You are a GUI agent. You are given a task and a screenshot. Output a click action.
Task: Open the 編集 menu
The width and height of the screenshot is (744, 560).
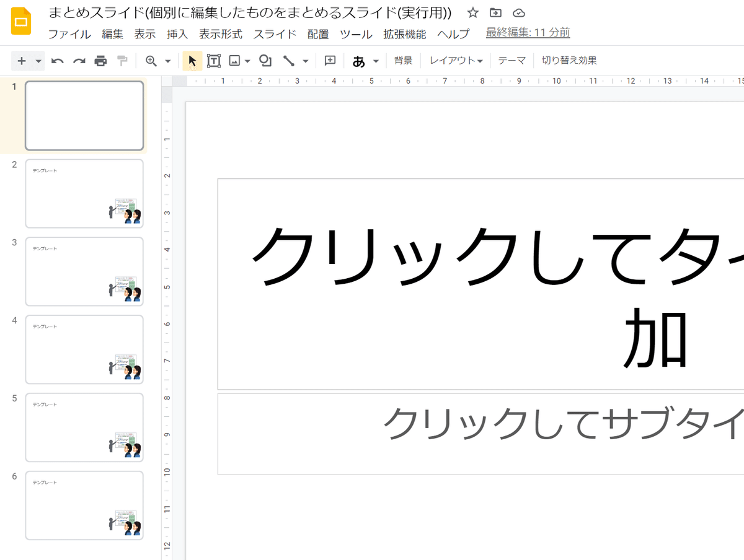[x=113, y=34]
